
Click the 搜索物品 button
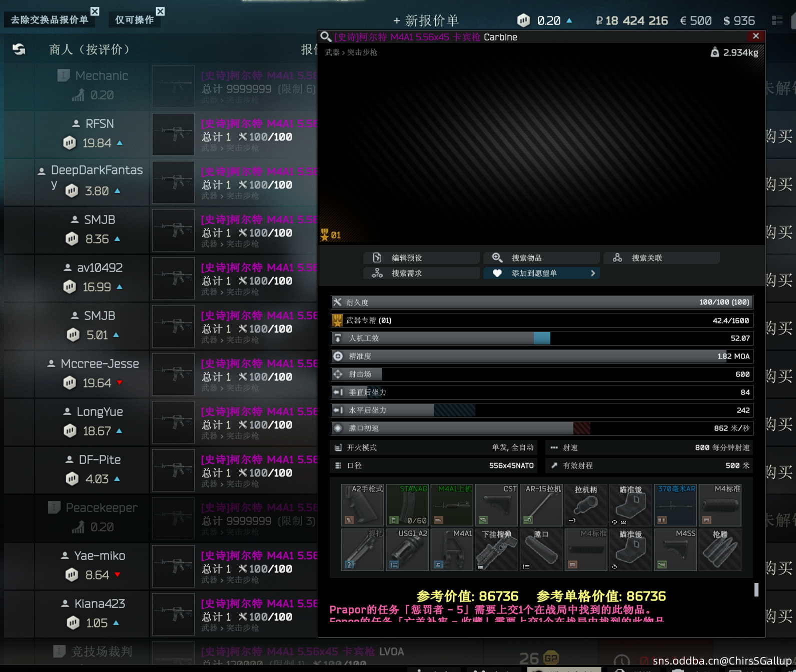(541, 257)
